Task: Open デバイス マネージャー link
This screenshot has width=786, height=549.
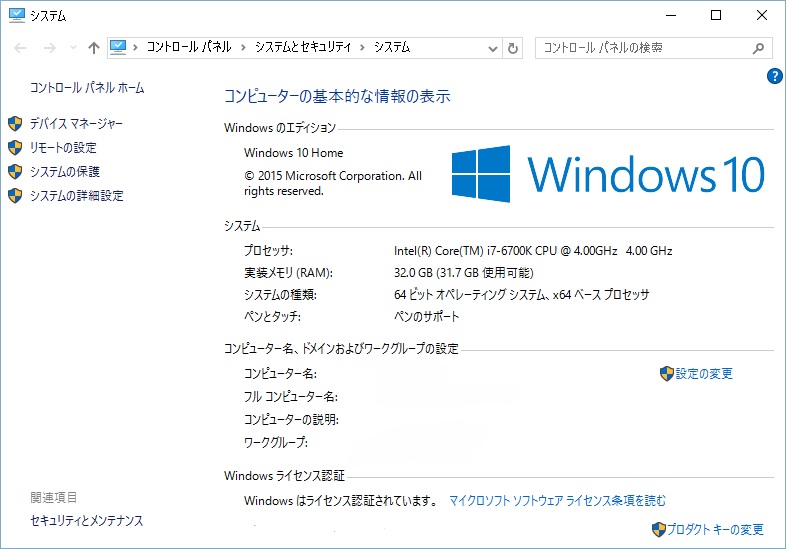Action: 76,123
